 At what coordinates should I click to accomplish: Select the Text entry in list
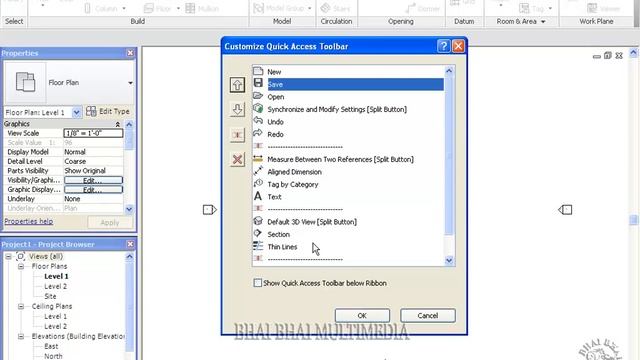[348, 197]
